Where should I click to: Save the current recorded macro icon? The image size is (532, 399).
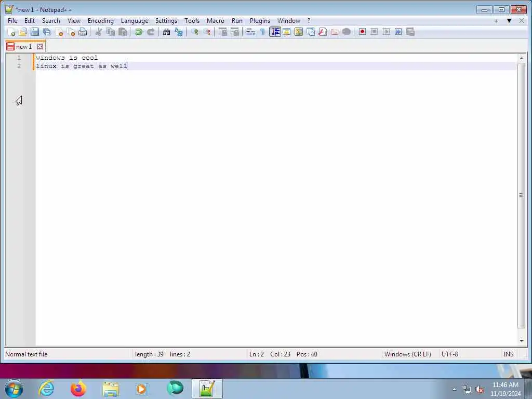(410, 32)
